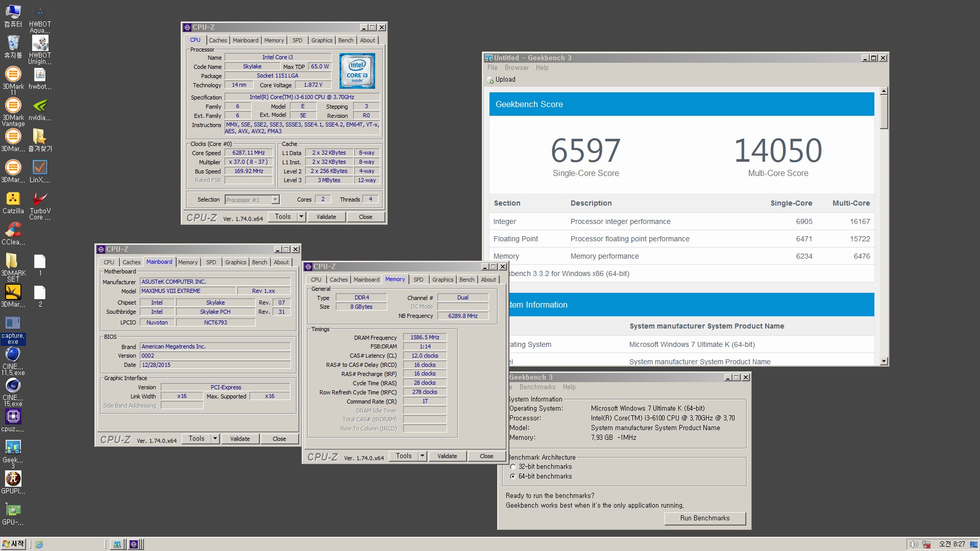Click the clock showing 8:27
980x551 pixels.
click(952, 544)
